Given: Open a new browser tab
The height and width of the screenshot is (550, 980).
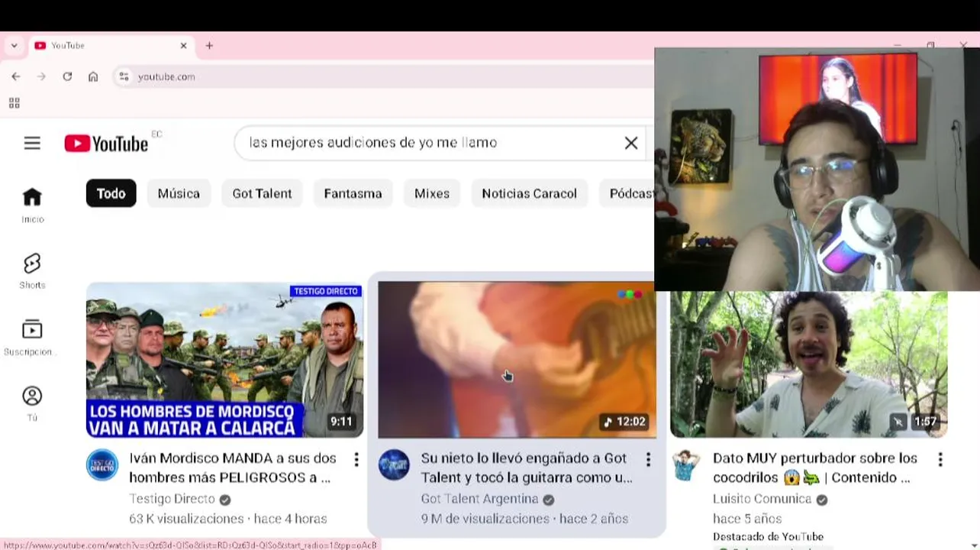Looking at the screenshot, I should pos(209,46).
